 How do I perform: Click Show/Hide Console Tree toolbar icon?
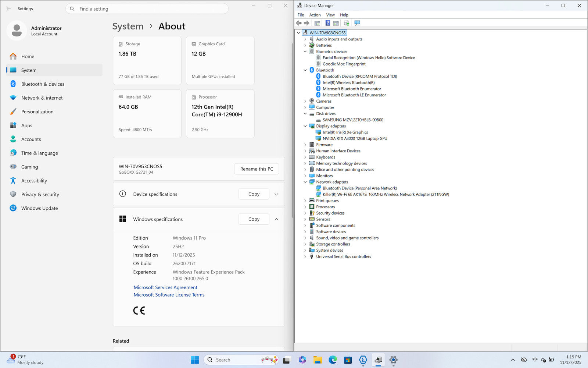pyautogui.click(x=317, y=23)
